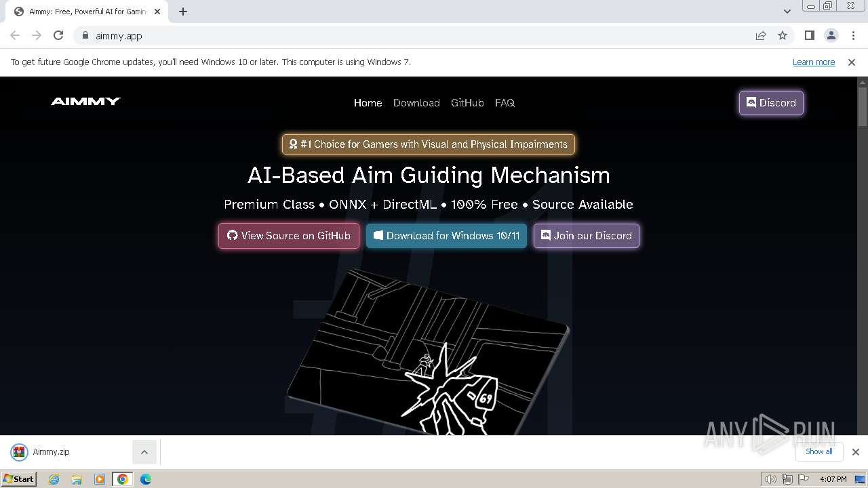The image size is (868, 488).
Task: Click the #1 Choice for Gamers badge
Action: point(429,144)
